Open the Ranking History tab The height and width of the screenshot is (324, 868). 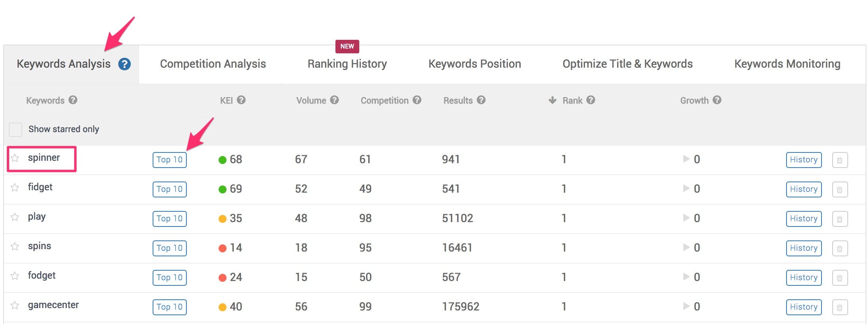[347, 64]
